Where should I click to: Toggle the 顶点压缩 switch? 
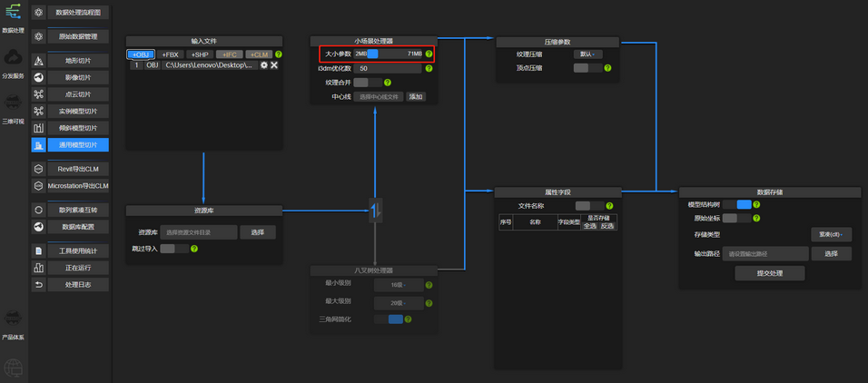tap(587, 68)
